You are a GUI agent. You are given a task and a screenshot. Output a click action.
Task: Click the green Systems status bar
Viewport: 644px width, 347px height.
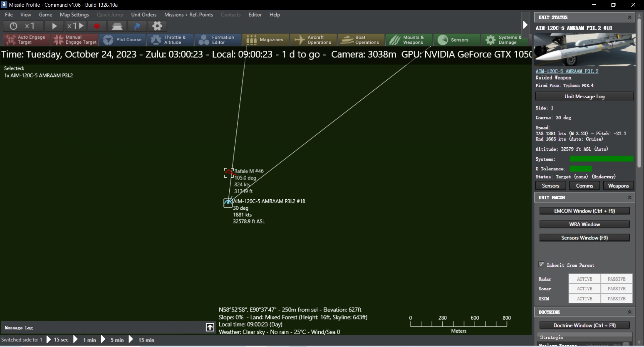(x=601, y=159)
